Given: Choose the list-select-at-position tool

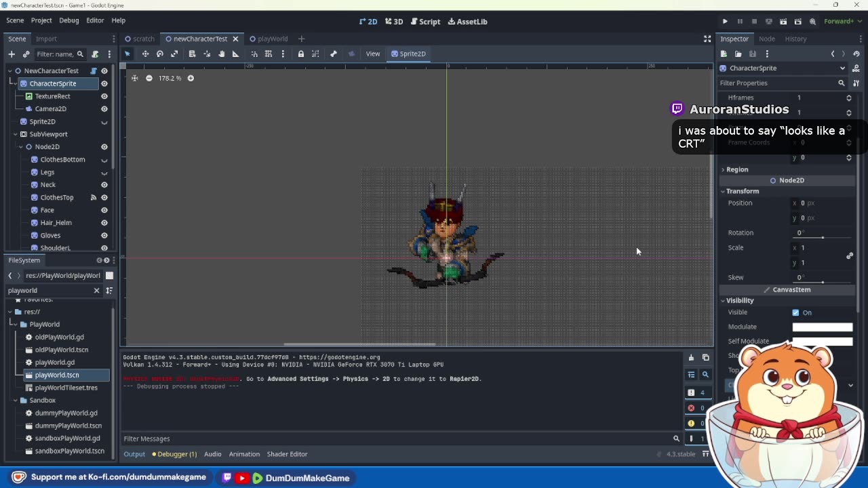Looking at the screenshot, I should click(192, 54).
